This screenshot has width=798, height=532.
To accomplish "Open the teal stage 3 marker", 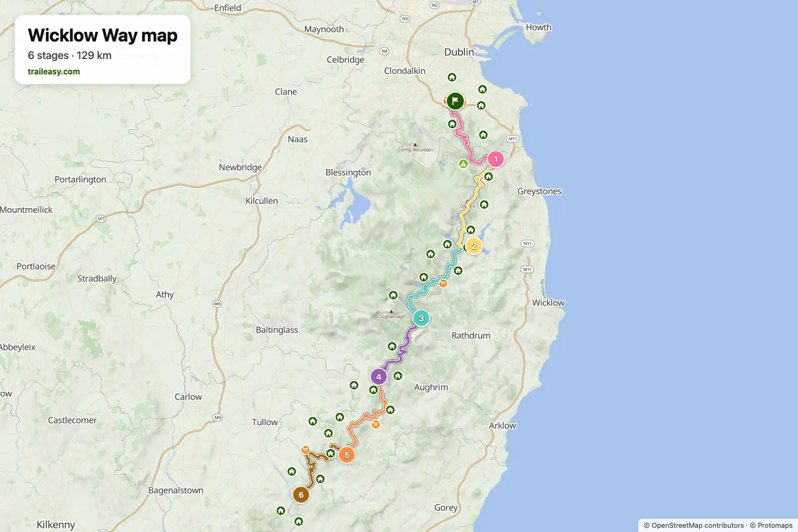I will 421,318.
